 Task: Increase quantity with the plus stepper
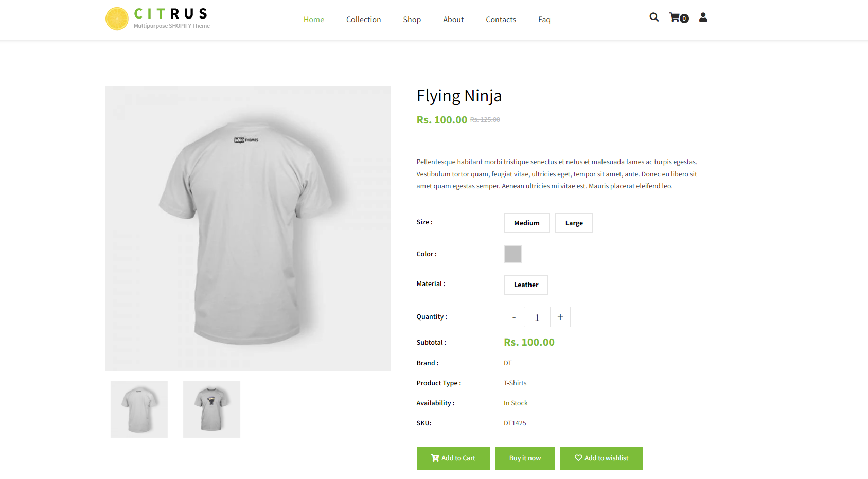coord(560,317)
